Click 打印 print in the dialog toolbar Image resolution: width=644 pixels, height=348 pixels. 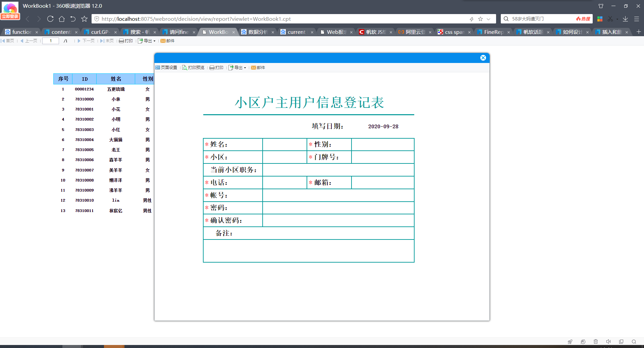click(216, 68)
